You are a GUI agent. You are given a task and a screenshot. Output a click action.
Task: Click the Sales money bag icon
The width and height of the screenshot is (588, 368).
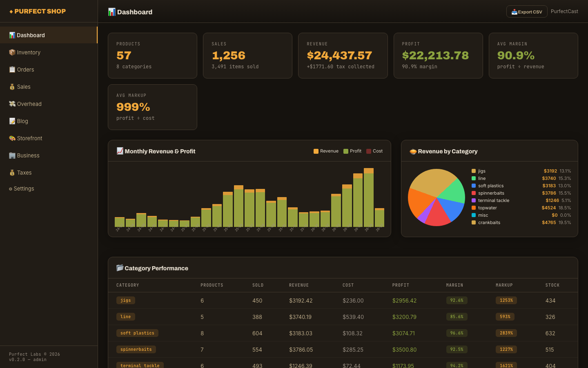12,87
